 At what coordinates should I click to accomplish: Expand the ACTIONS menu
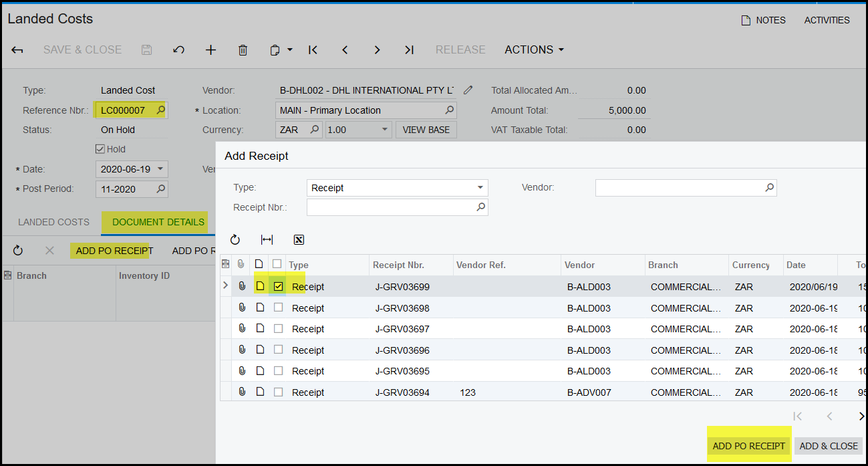click(534, 50)
